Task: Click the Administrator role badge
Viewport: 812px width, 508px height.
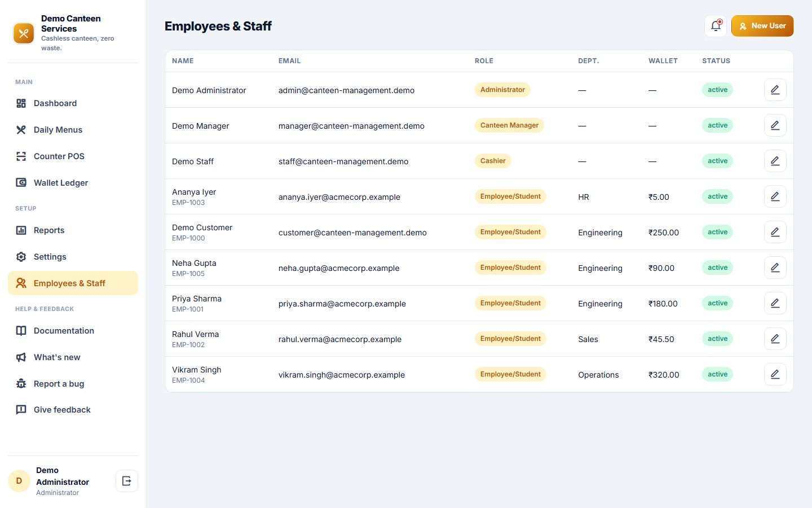Action: 502,90
